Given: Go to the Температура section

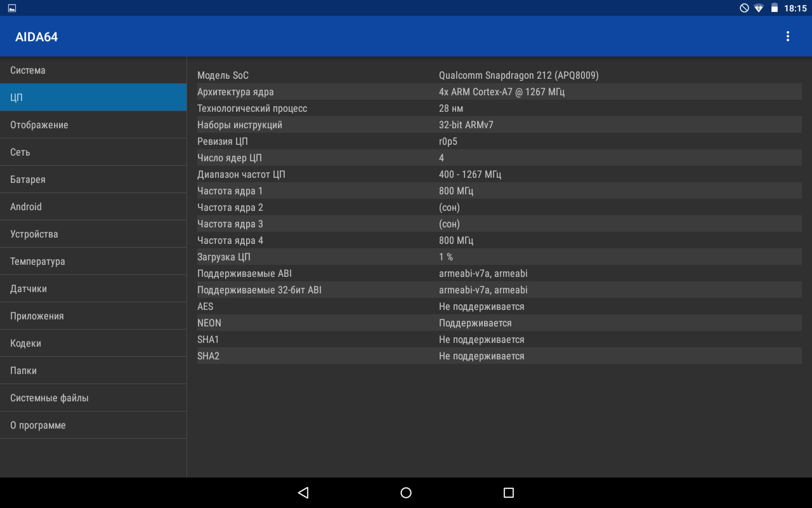Looking at the screenshot, I should (x=93, y=262).
